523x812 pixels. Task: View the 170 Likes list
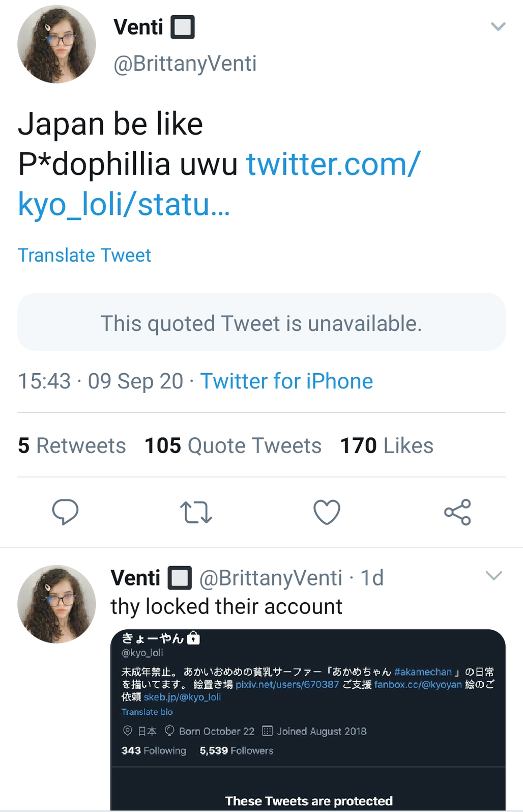[x=387, y=445]
